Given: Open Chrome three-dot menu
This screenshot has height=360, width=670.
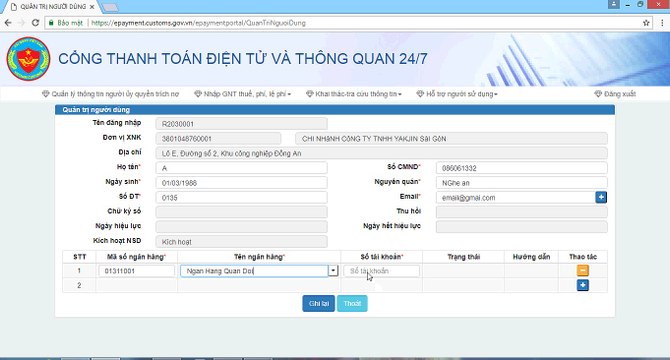Looking at the screenshot, I should coord(662,23).
